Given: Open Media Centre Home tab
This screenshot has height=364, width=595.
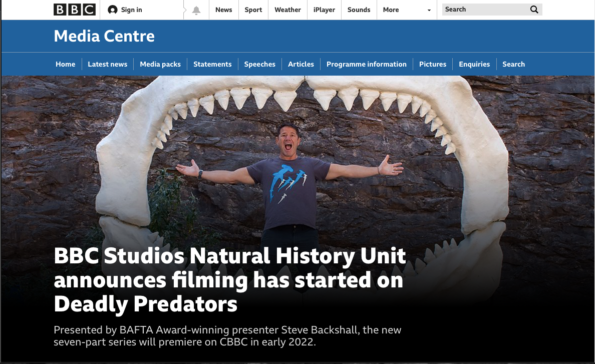Looking at the screenshot, I should tap(65, 64).
